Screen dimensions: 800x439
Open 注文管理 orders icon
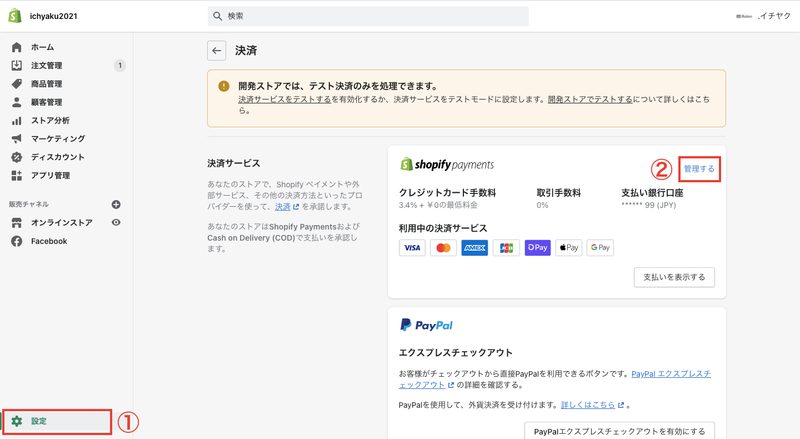click(x=16, y=65)
